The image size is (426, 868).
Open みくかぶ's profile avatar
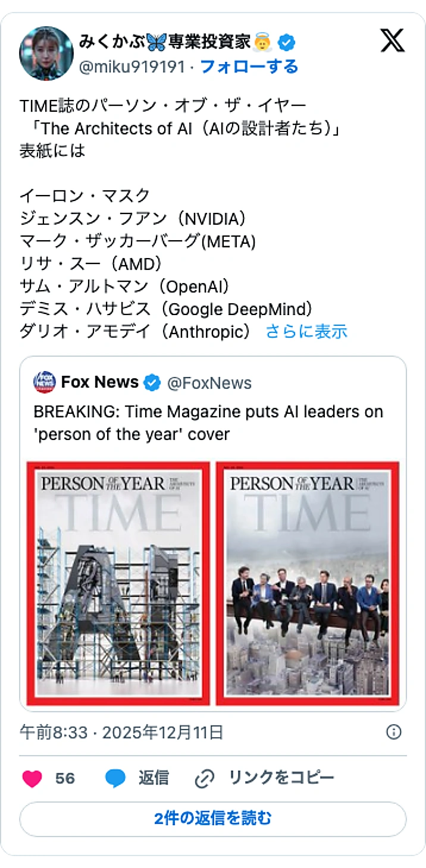48,52
